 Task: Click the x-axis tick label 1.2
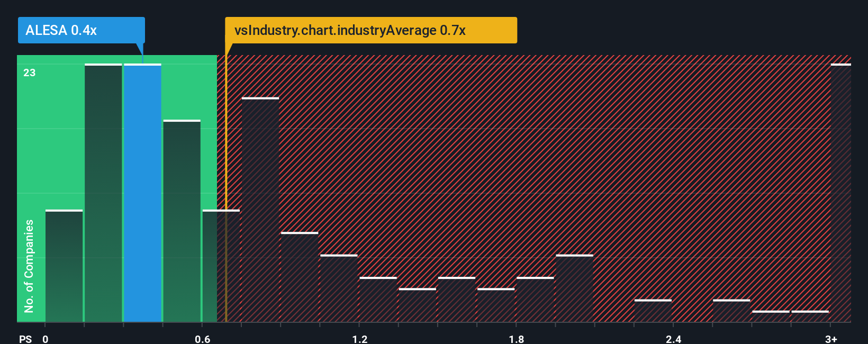pos(359,339)
